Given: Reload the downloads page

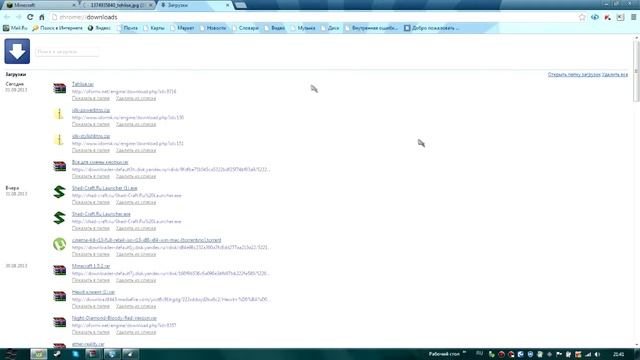Looking at the screenshot, I should click(30, 17).
